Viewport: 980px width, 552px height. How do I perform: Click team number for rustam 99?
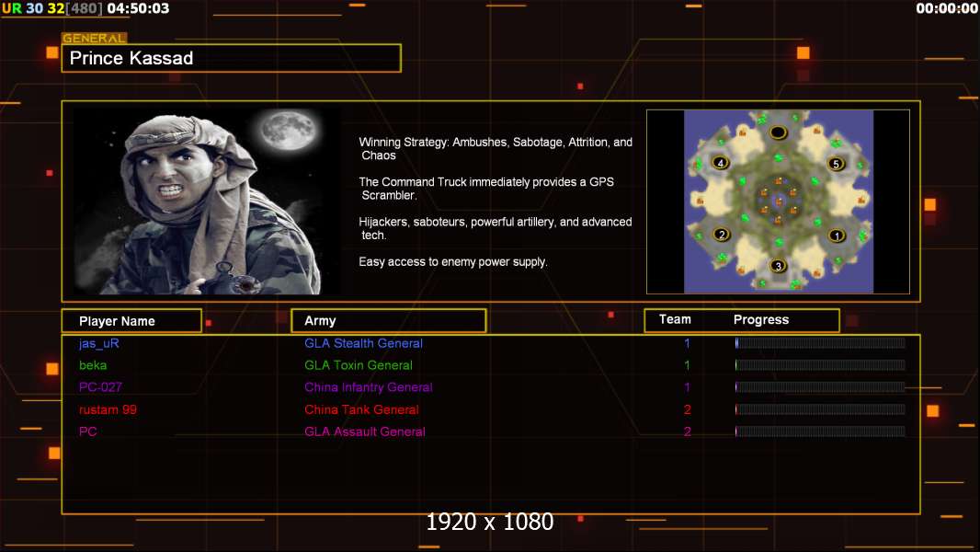(x=687, y=409)
